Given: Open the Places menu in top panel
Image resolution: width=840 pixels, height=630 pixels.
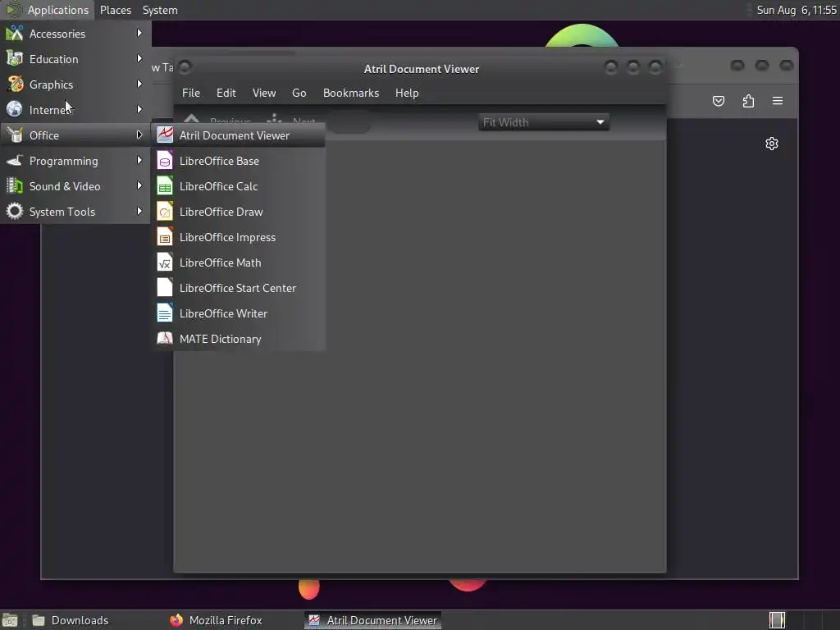Looking at the screenshot, I should [x=115, y=10].
